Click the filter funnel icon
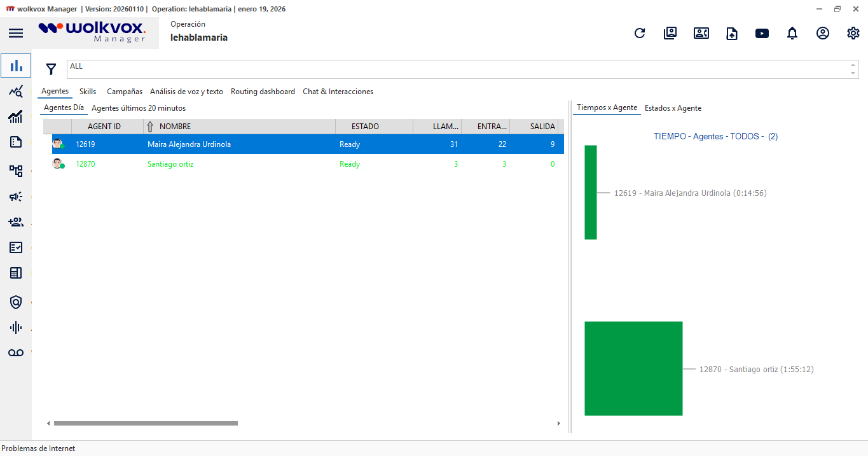 pyautogui.click(x=52, y=69)
